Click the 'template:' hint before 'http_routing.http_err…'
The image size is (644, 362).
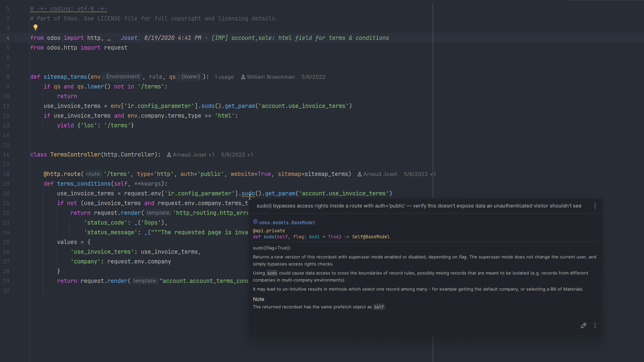[x=158, y=213]
